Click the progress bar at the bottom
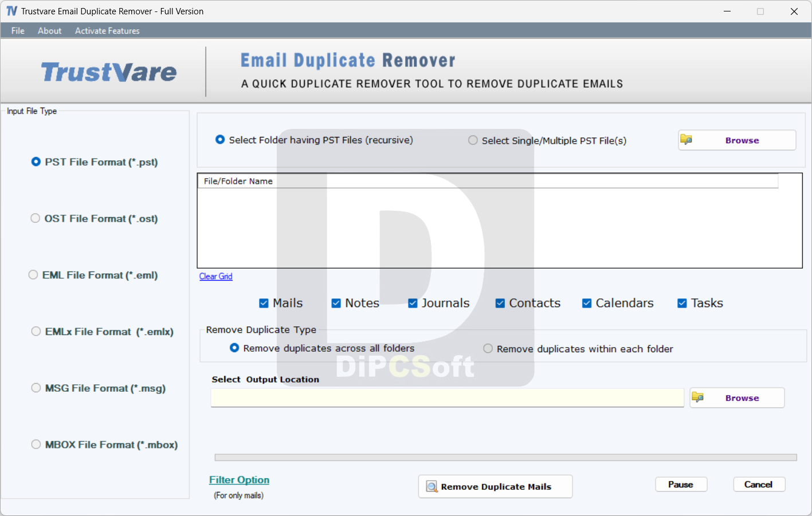Viewport: 812px width, 516px height. point(505,458)
